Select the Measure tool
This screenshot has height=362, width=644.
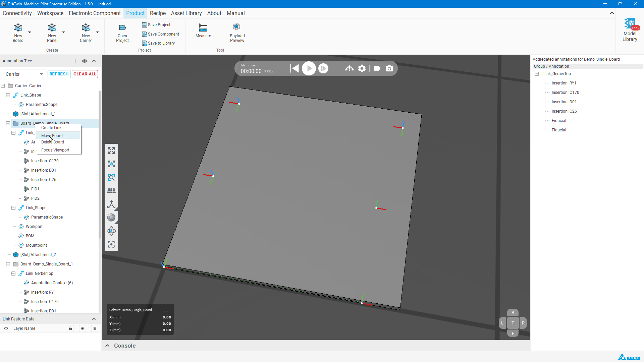[203, 31]
